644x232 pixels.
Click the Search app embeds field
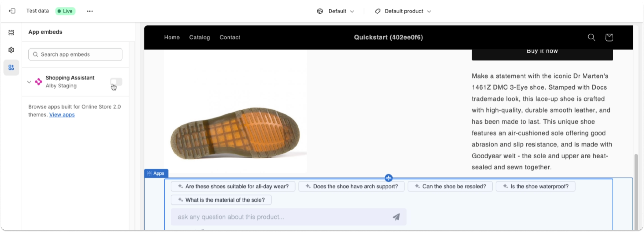pyautogui.click(x=75, y=54)
